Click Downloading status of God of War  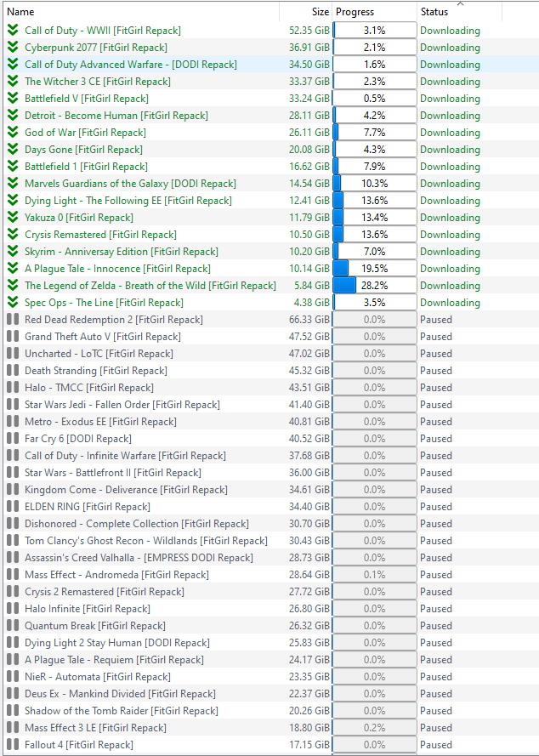tap(450, 133)
